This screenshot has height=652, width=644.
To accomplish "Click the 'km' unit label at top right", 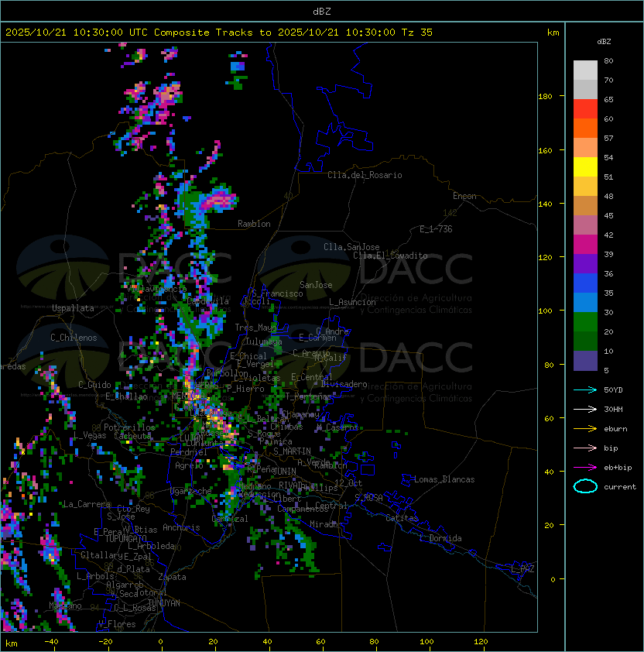I will pyautogui.click(x=553, y=33).
